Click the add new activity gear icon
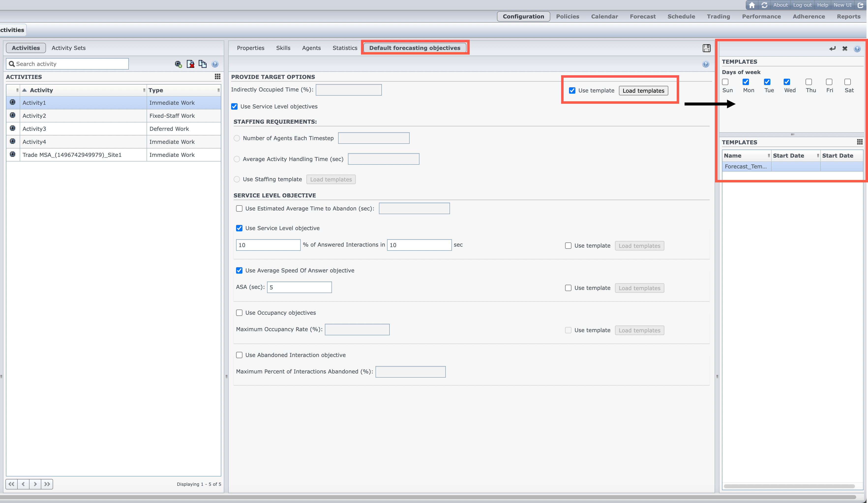 (178, 64)
